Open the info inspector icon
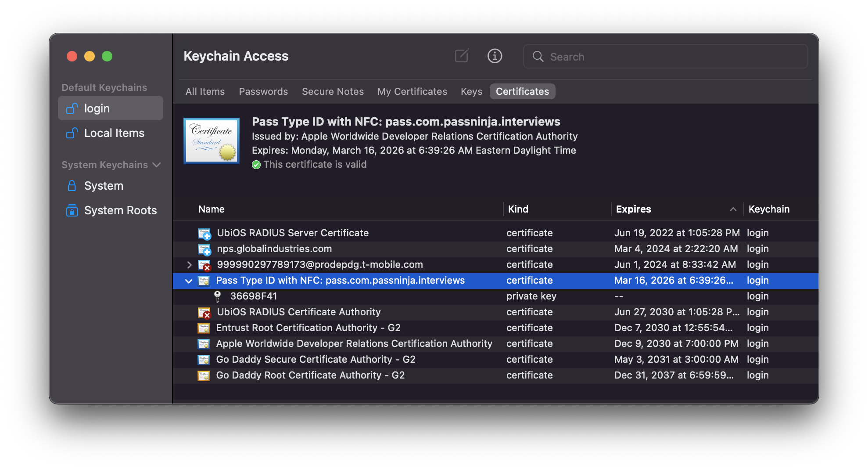 click(495, 56)
